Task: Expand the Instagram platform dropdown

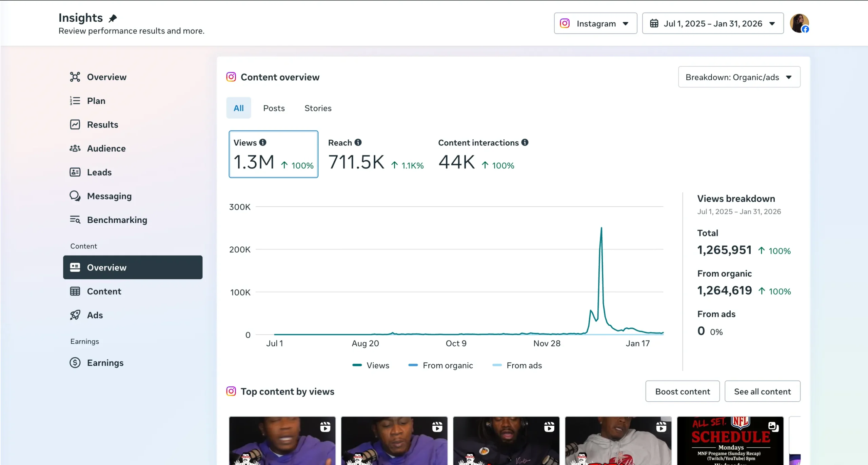Action: [x=595, y=23]
